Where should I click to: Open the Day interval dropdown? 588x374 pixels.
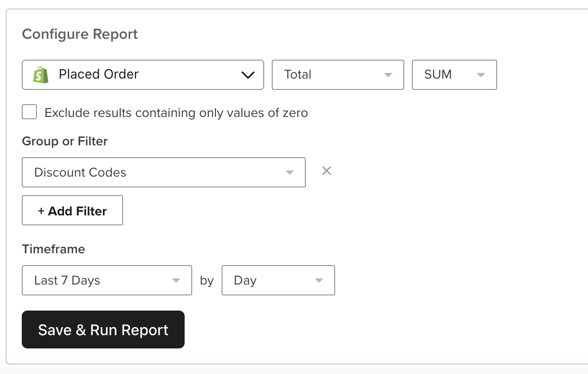click(x=277, y=280)
